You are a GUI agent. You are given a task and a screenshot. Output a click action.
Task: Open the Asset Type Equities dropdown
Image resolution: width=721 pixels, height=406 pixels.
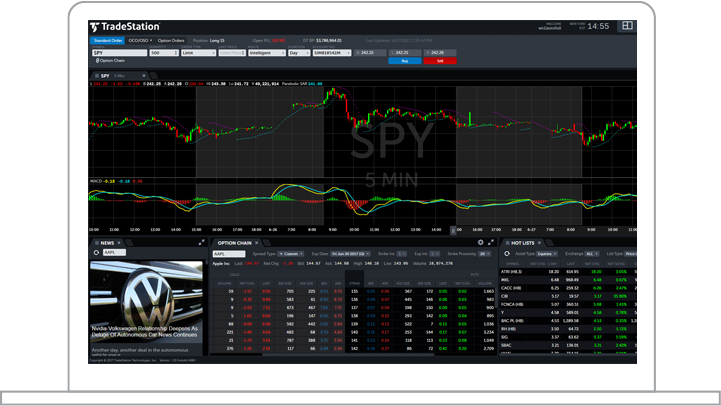pos(547,254)
